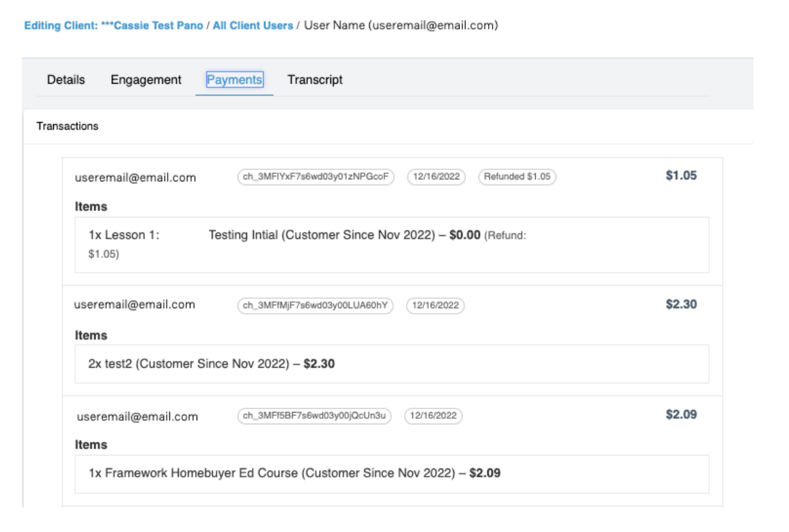Select the Payments tab

click(x=235, y=80)
